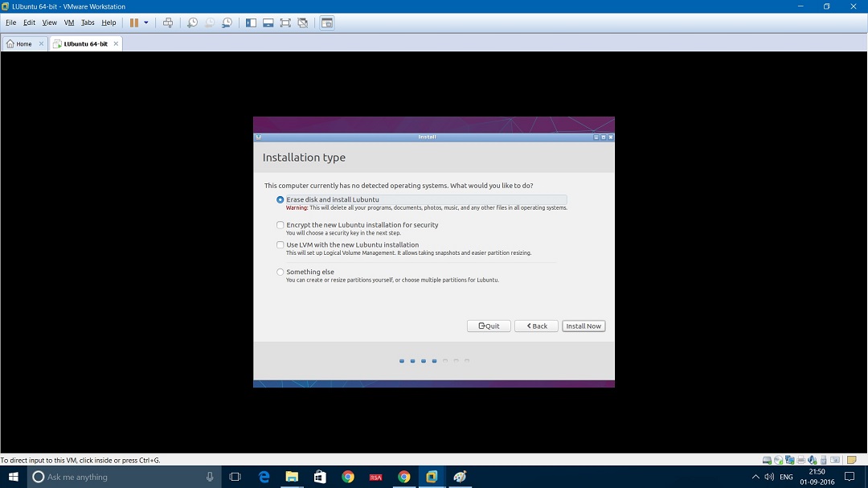The width and height of the screenshot is (868, 488).
Task: Toggle the console view toolbar button
Action: tap(327, 23)
